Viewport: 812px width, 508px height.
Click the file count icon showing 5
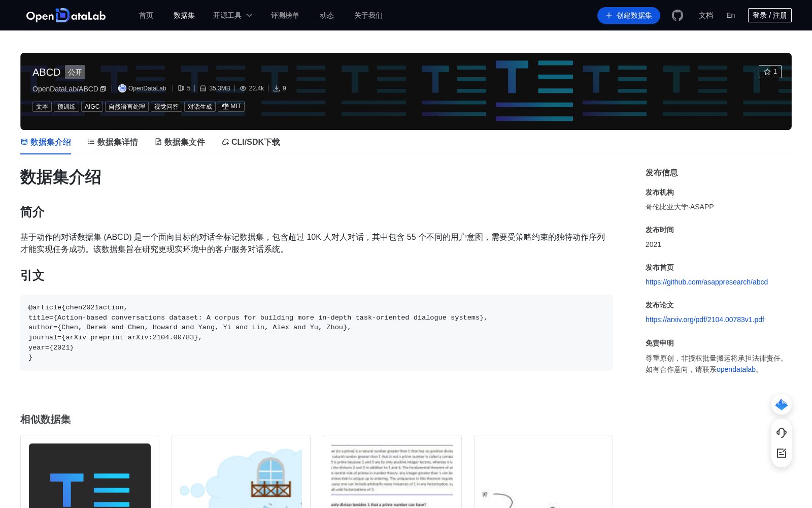[x=181, y=88]
